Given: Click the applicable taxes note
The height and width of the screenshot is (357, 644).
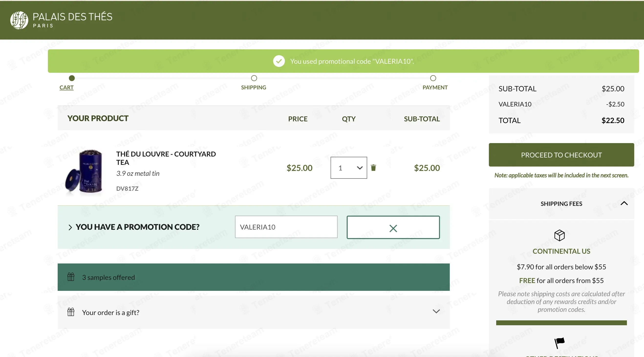Looking at the screenshot, I should (x=561, y=175).
